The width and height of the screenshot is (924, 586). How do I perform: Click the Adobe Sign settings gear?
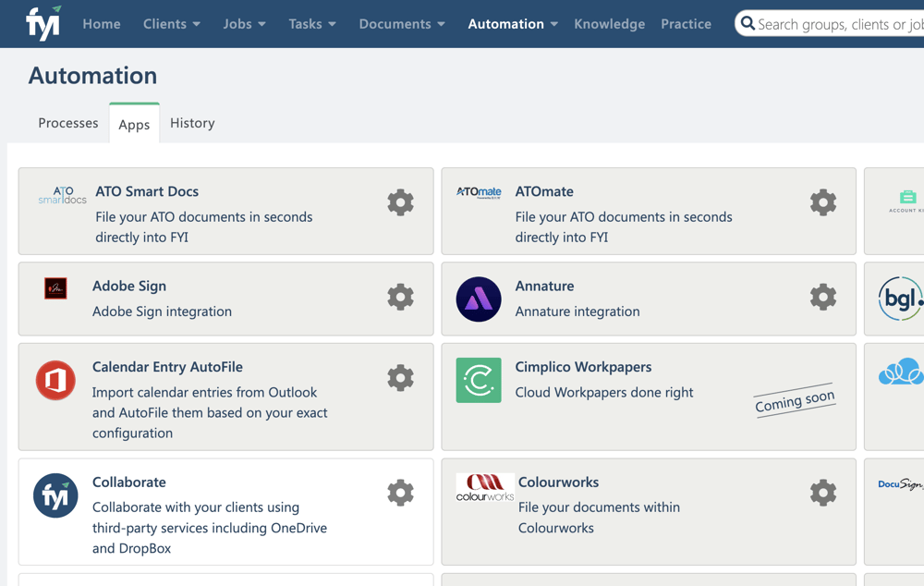(400, 297)
